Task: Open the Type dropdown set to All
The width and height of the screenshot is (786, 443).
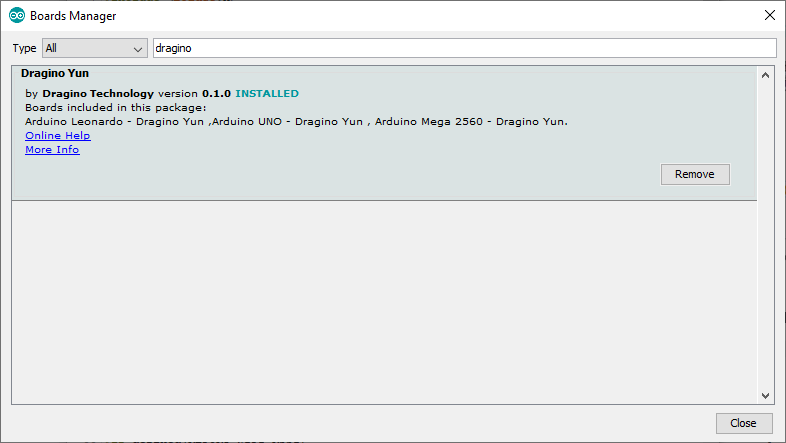Action: [95, 48]
